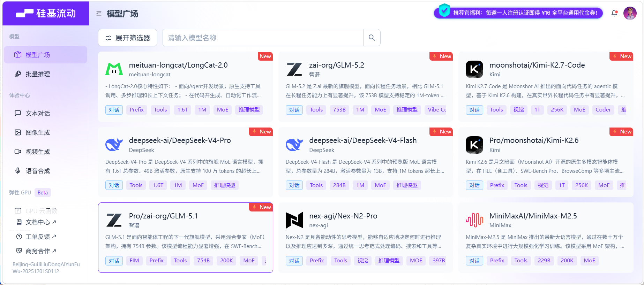The image size is (644, 285).
Task: Click the camera icon beside 视频生成
Action: point(18,152)
